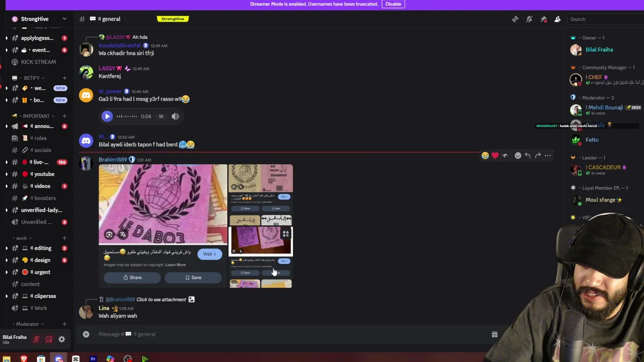This screenshot has width=644, height=362.
Task: Create channel in BETIFY category
Action: click(x=64, y=78)
